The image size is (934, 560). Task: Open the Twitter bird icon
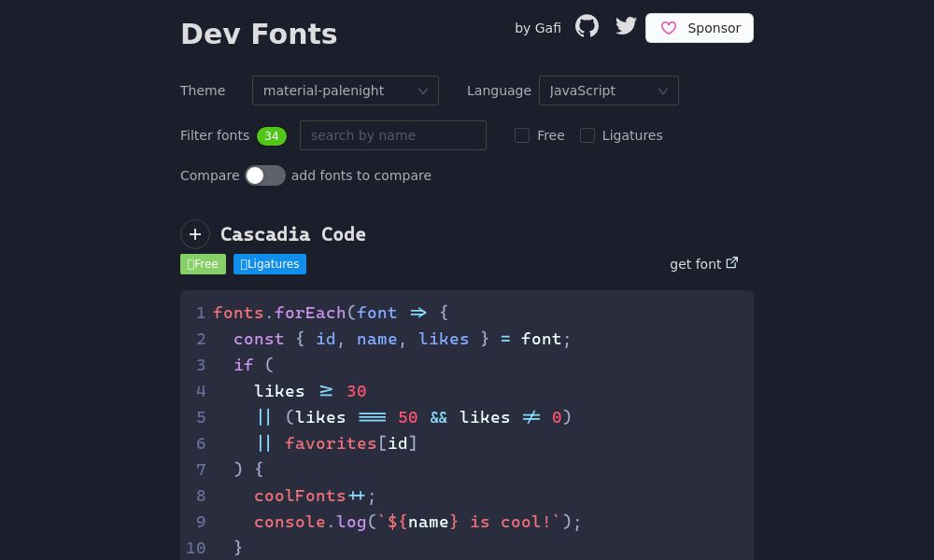click(626, 26)
